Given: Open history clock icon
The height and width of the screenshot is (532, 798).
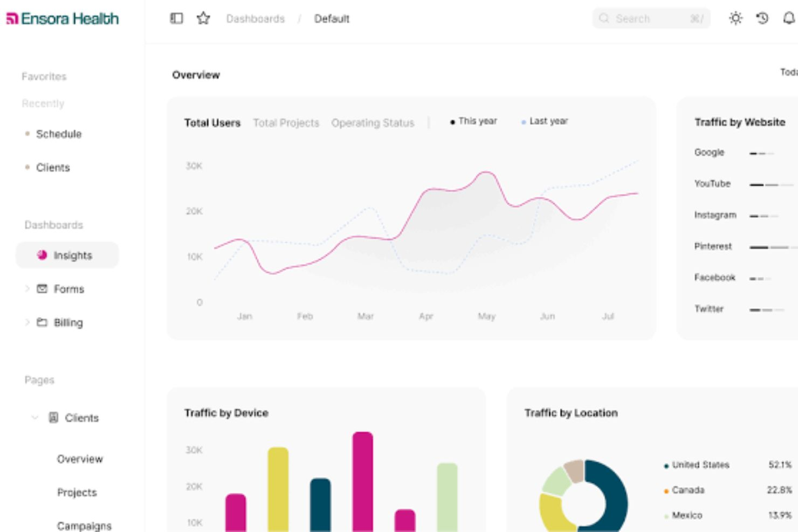Looking at the screenshot, I should pos(762,18).
